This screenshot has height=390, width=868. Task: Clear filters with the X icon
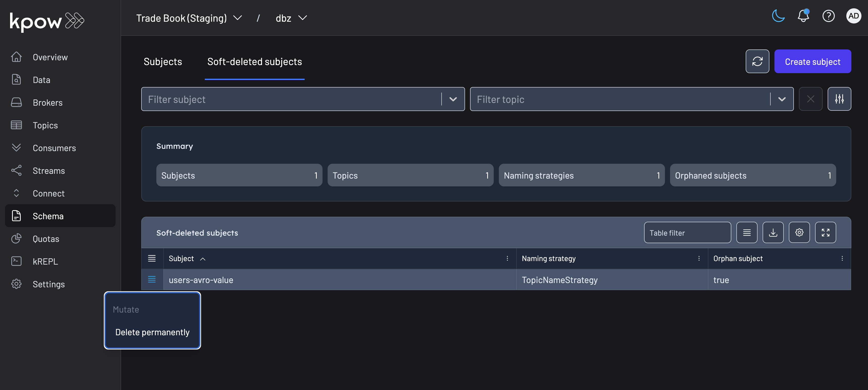[811, 99]
